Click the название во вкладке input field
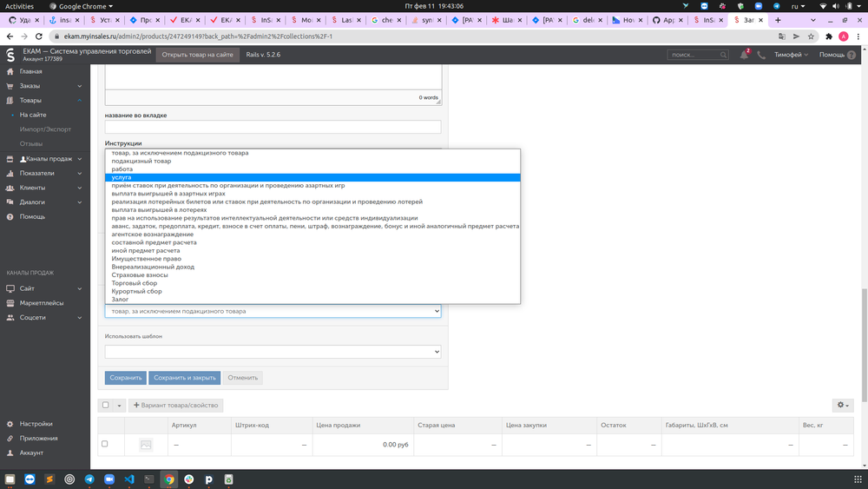Screen dimensions: 868x489 273,127
